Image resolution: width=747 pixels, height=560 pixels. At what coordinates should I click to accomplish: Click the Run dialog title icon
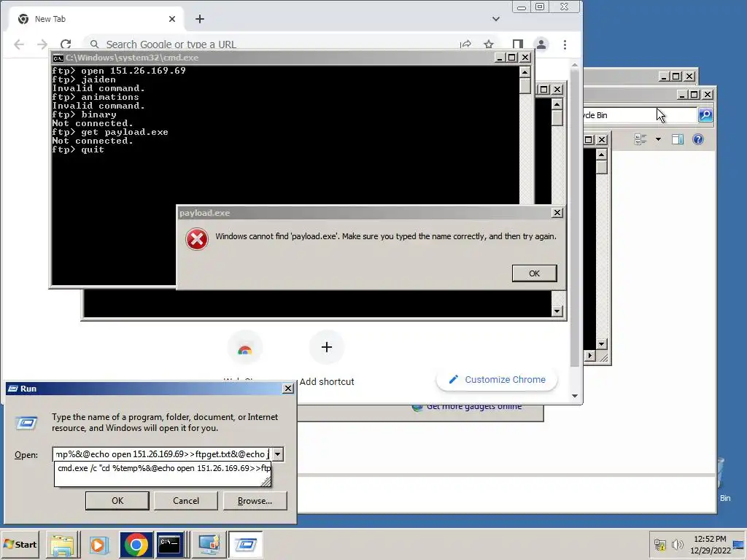(13, 389)
